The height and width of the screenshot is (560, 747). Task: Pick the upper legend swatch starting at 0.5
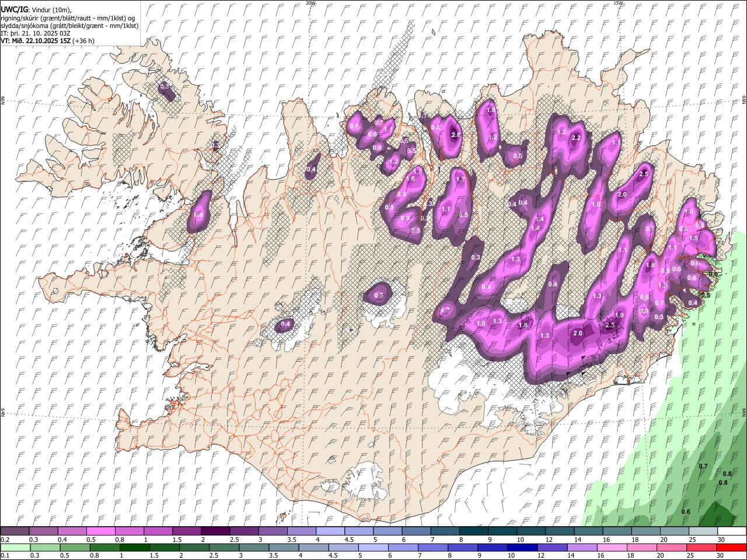[100, 531]
